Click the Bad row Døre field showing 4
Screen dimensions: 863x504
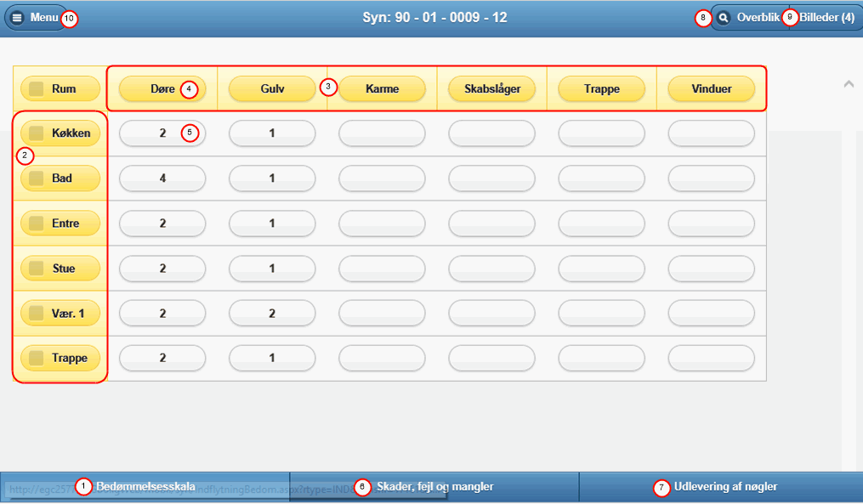(162, 178)
